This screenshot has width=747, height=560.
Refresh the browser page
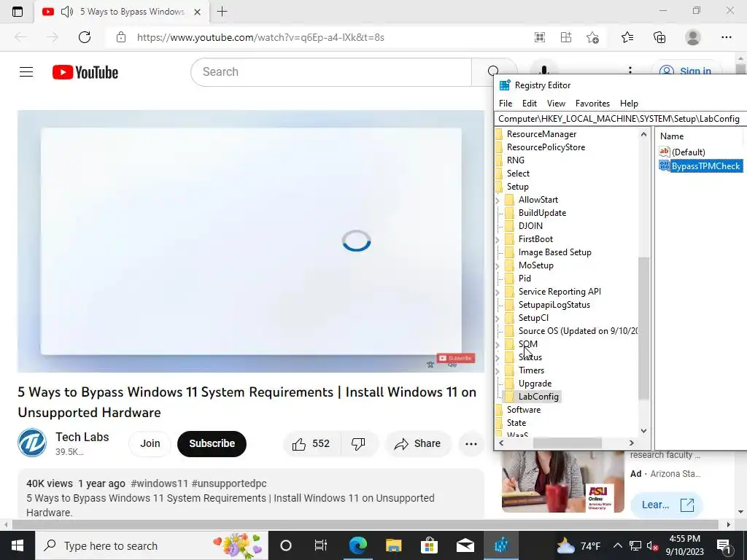pos(85,37)
